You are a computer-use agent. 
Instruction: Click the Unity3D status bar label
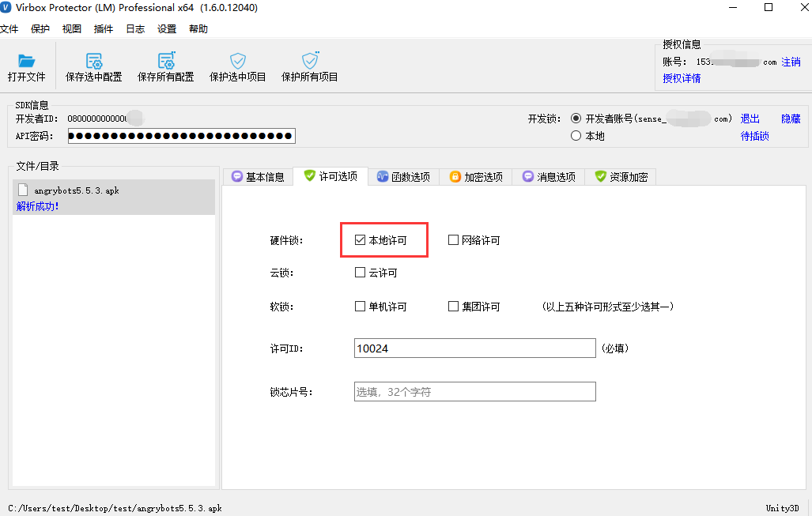[x=783, y=508]
